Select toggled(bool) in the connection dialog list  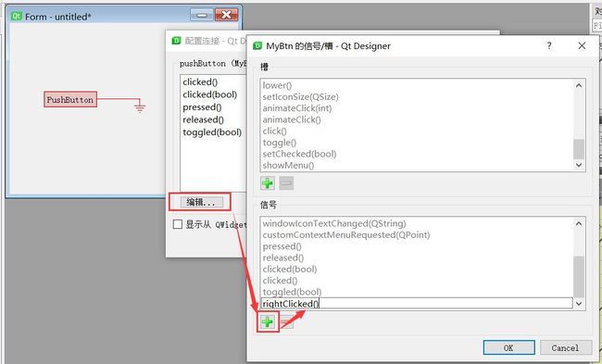coord(212,132)
